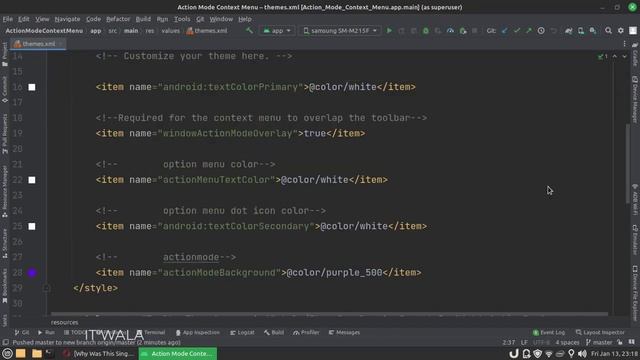Open the Messages tool window
The image size is (640, 360).
pos(344,333)
